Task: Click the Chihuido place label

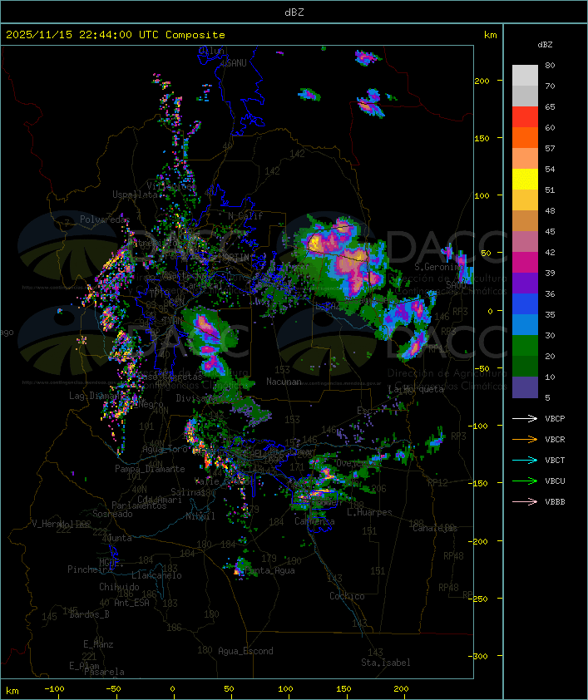Action: pyautogui.click(x=119, y=587)
